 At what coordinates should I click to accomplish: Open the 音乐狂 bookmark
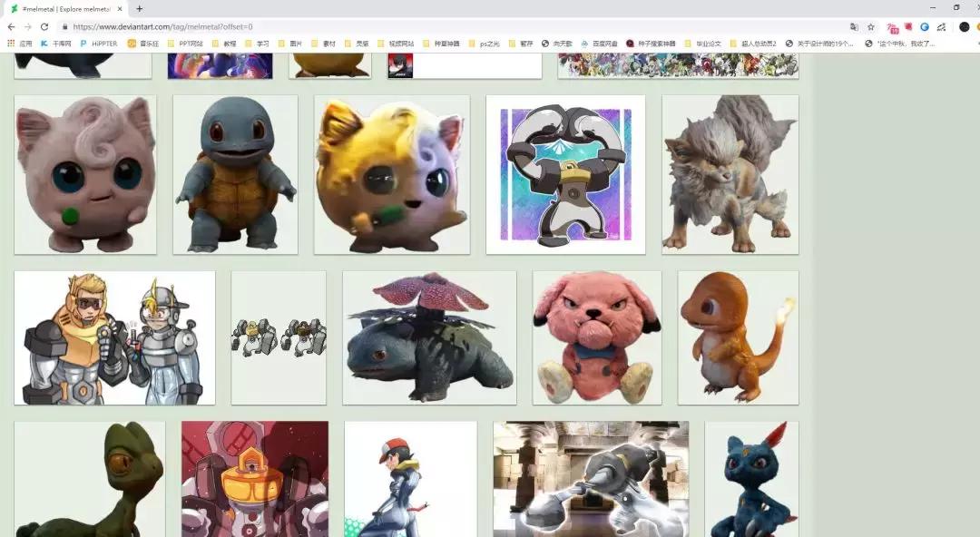click(143, 44)
